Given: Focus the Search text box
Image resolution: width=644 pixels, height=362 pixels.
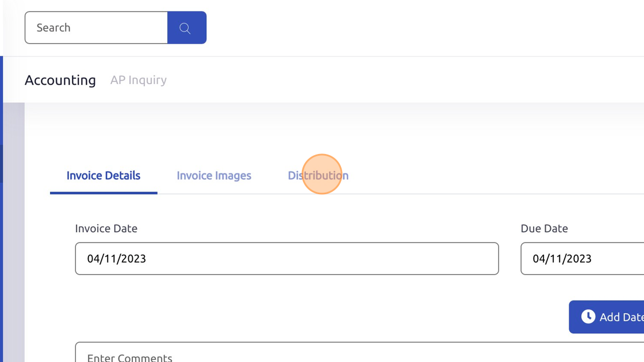Looking at the screenshot, I should click(96, 28).
